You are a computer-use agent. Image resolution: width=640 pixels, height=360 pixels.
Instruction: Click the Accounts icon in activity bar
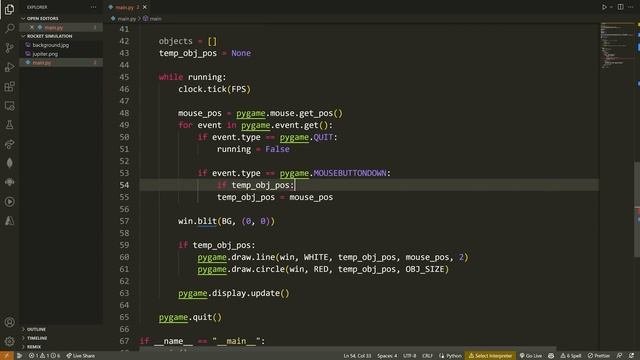(x=9, y=322)
